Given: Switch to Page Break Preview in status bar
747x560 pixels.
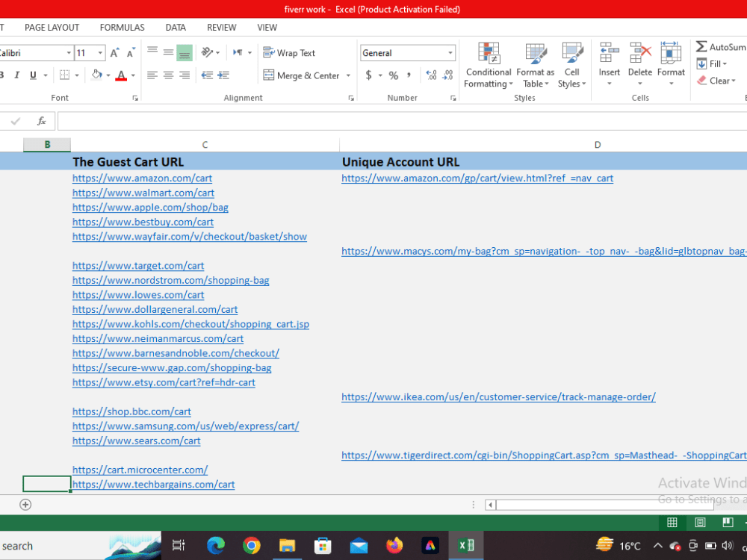Looking at the screenshot, I should 728,523.
